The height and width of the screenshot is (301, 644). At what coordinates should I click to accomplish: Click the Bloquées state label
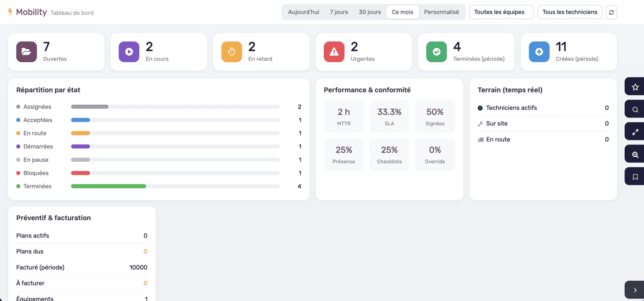click(36, 173)
